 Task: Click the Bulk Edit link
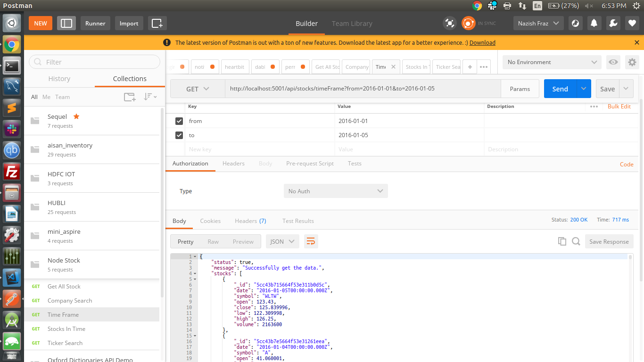click(619, 107)
